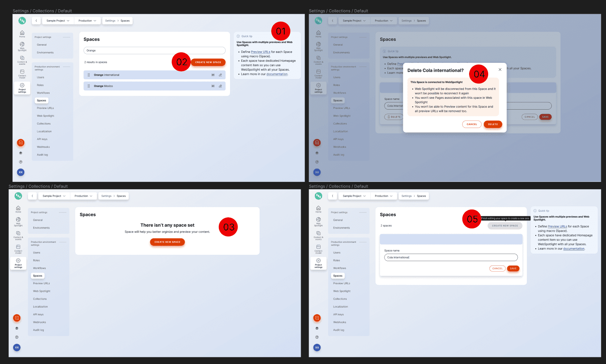606x364 pixels.
Task: Open the documentation link in the top-left Quick tip
Action: pos(277,74)
